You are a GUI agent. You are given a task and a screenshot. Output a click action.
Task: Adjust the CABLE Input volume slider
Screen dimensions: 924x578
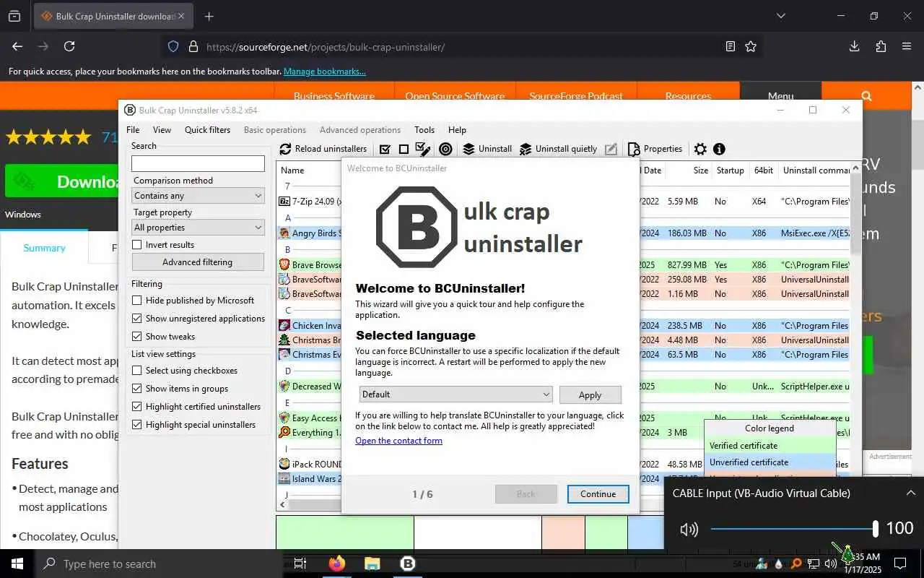coord(793,529)
